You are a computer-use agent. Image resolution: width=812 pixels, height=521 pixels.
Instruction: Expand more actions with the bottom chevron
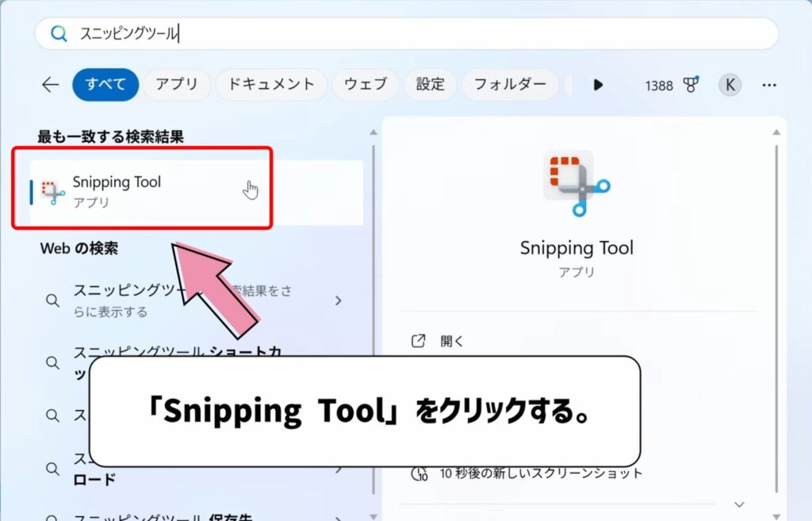coord(738,504)
